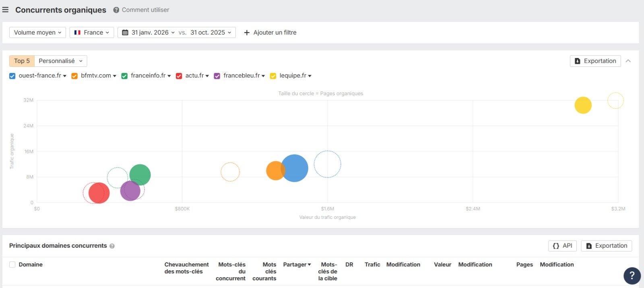The height and width of the screenshot is (288, 644).
Task: Click the plus icon to add filter
Action: point(247,33)
